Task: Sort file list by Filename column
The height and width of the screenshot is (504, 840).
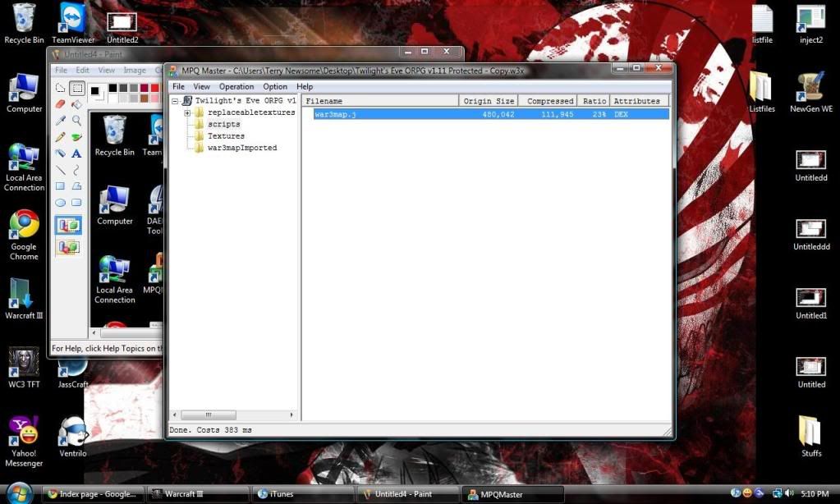Action: click(x=380, y=101)
